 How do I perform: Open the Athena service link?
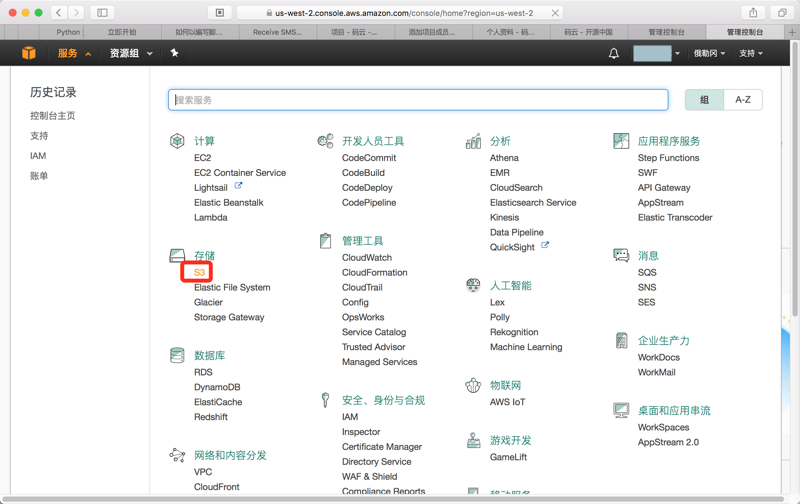coord(504,158)
